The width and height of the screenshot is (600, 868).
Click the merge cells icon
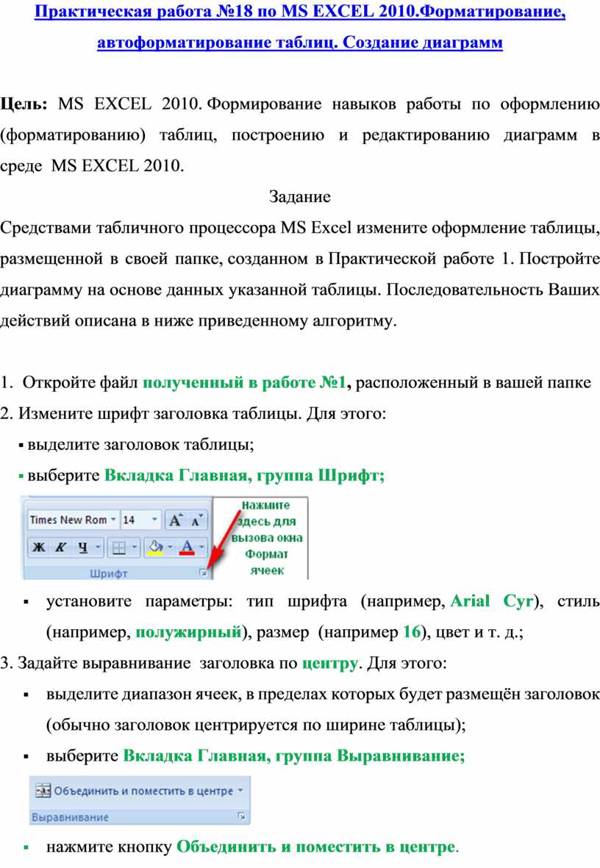click(43, 791)
